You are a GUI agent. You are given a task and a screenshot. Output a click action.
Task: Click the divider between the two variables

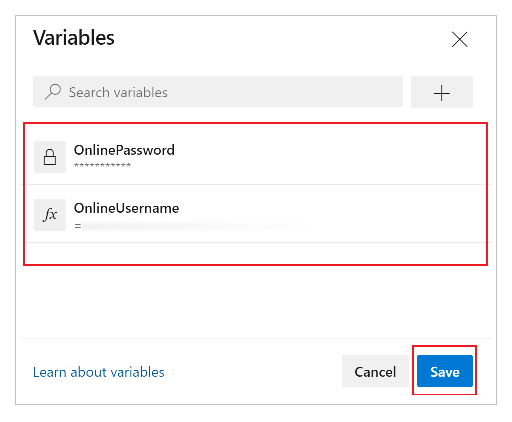(255, 184)
